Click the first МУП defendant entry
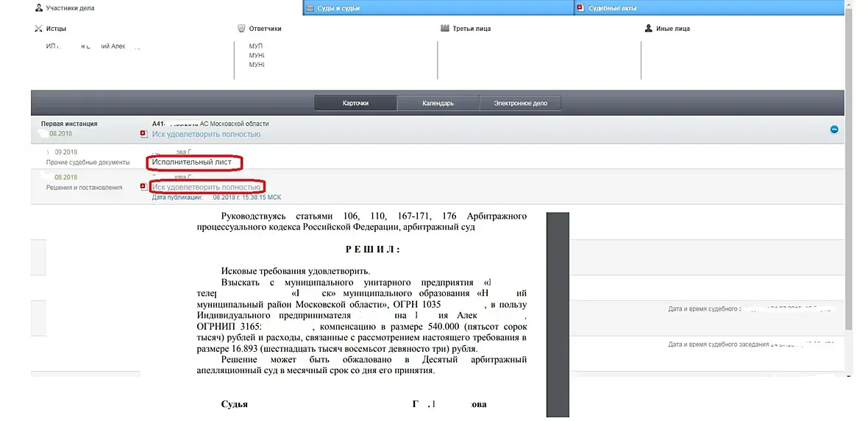The width and height of the screenshot is (868, 421). point(256,46)
